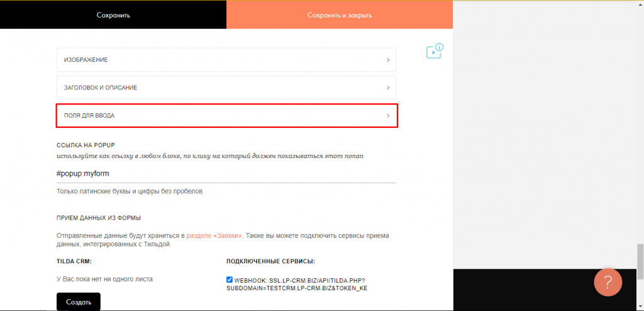Click the info badge on the video icon
The image size is (644, 311).
439,47
